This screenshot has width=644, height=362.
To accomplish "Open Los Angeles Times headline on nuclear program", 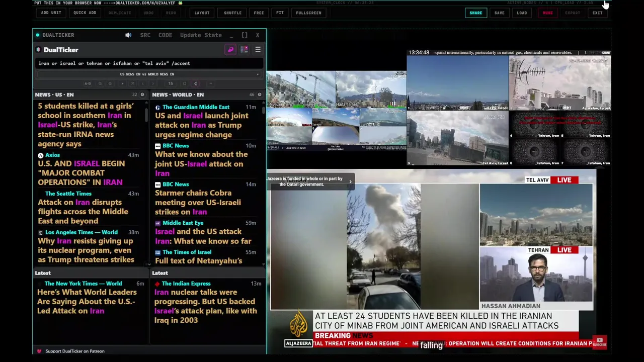I will pos(86,250).
